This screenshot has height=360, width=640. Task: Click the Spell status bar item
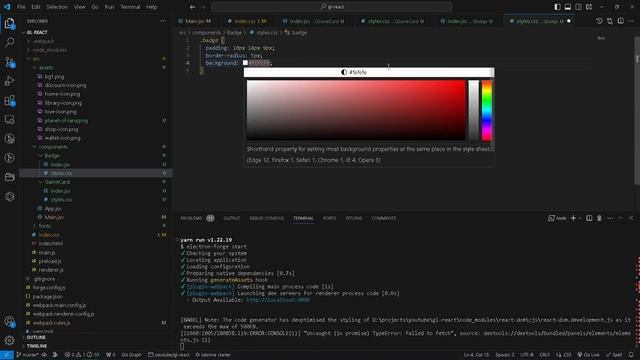click(614, 355)
